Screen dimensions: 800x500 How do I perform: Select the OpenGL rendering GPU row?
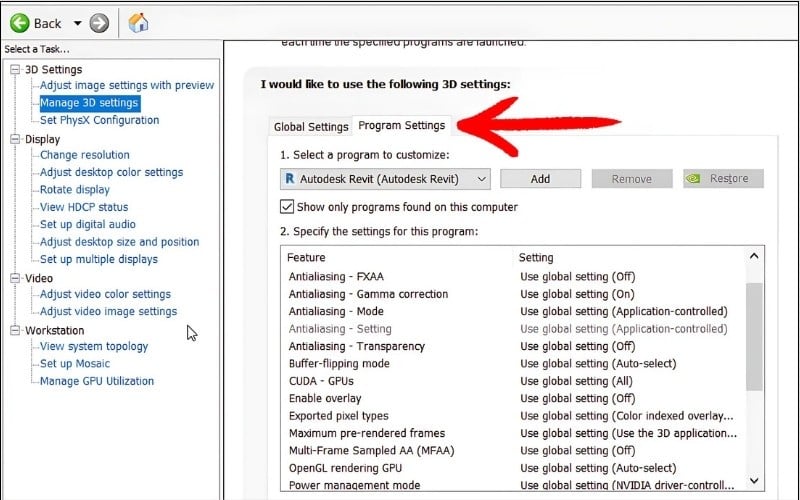pos(513,467)
